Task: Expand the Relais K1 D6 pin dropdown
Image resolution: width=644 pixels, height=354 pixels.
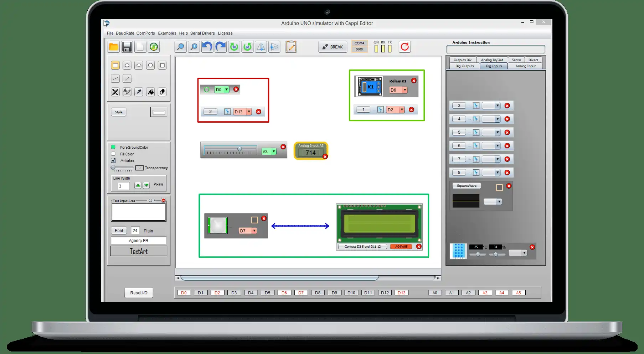Action: (x=405, y=90)
